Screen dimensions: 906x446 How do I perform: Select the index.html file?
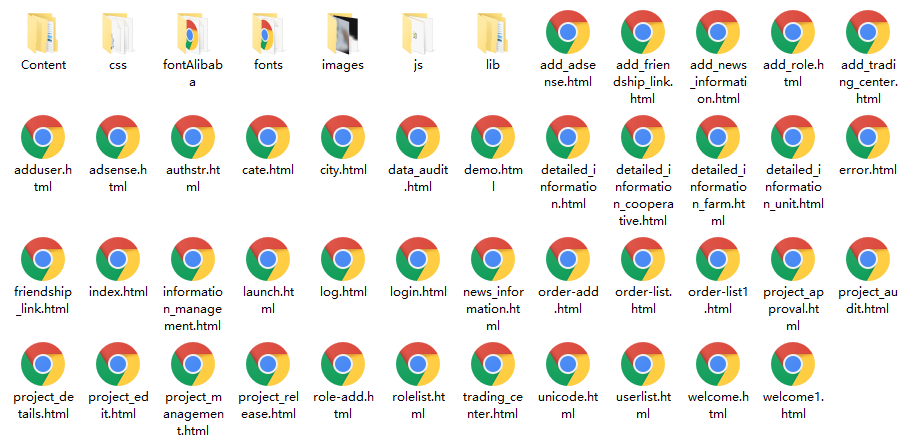tap(118, 260)
